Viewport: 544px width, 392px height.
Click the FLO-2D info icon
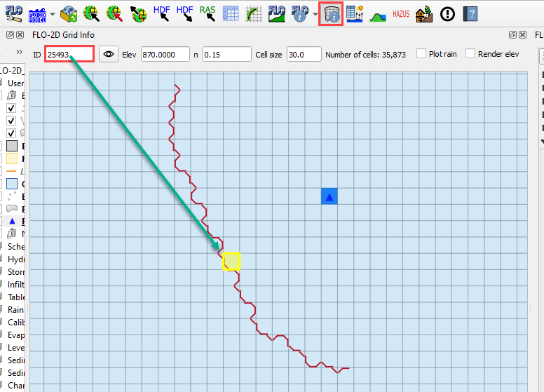pyautogui.click(x=299, y=13)
